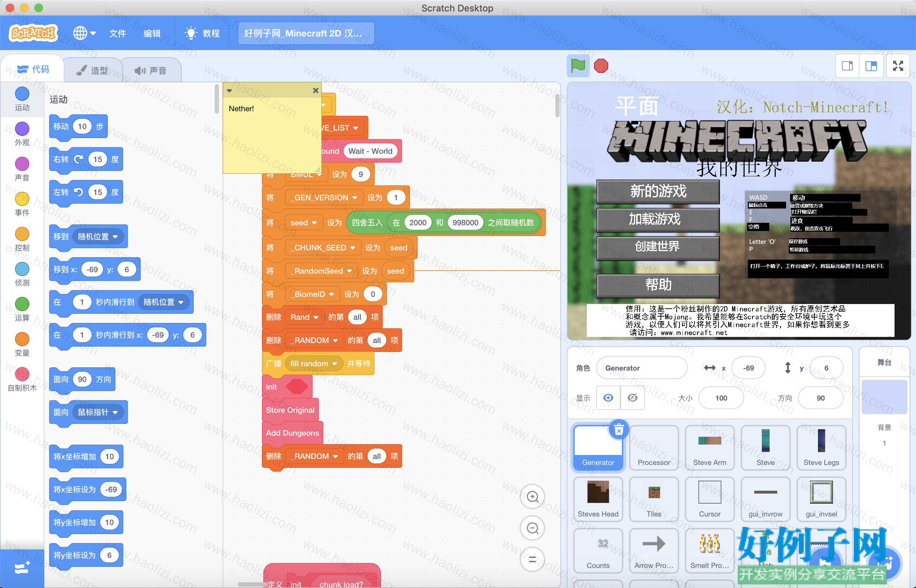Switch to the 声音 sounds tab

[151, 70]
